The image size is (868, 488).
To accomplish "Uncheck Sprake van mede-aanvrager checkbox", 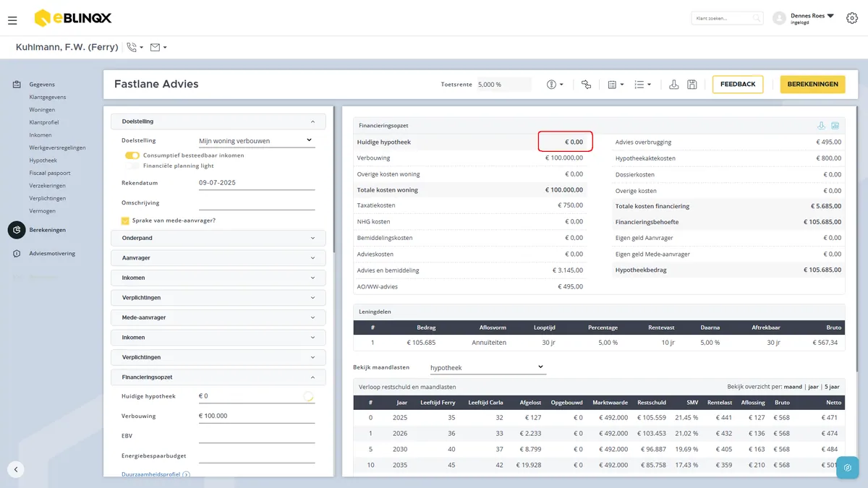I will [126, 221].
